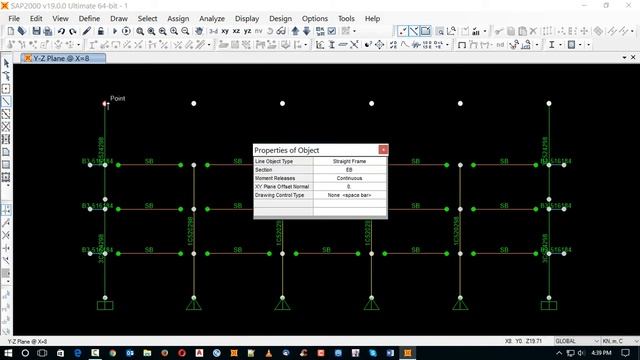This screenshot has width=640, height=360.
Task: Open the KN, m, C units dropdown
Action: click(620, 341)
